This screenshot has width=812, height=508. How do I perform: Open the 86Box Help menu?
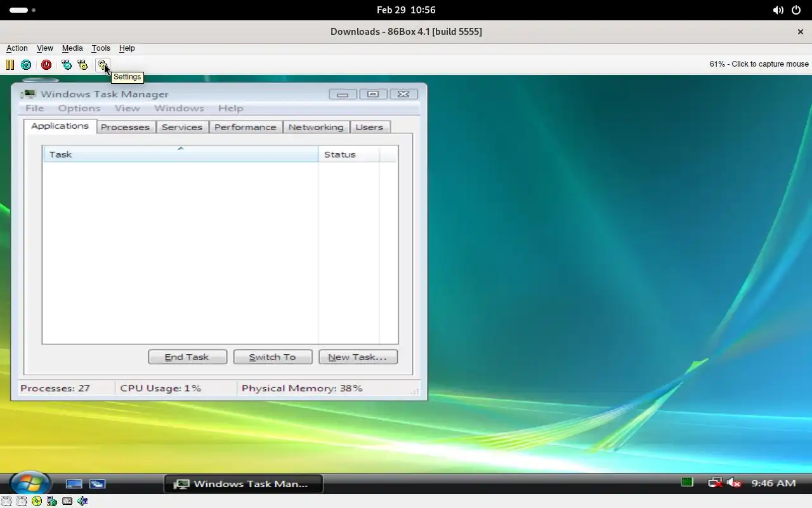pos(127,48)
